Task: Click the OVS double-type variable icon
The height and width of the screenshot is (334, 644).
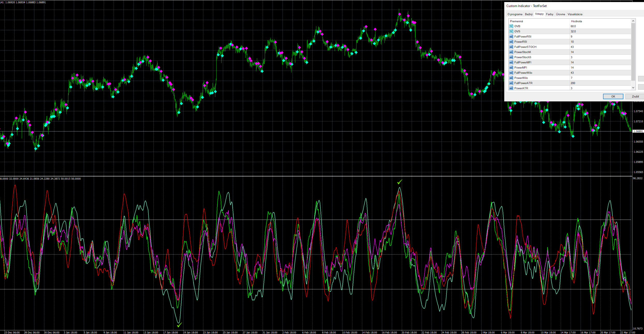Action: (x=511, y=31)
